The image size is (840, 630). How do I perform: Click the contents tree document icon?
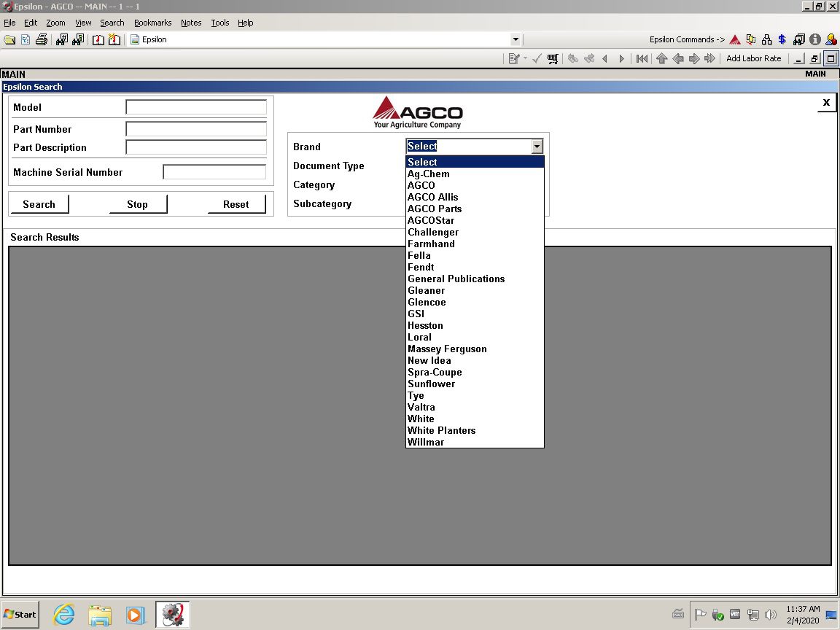[26, 39]
